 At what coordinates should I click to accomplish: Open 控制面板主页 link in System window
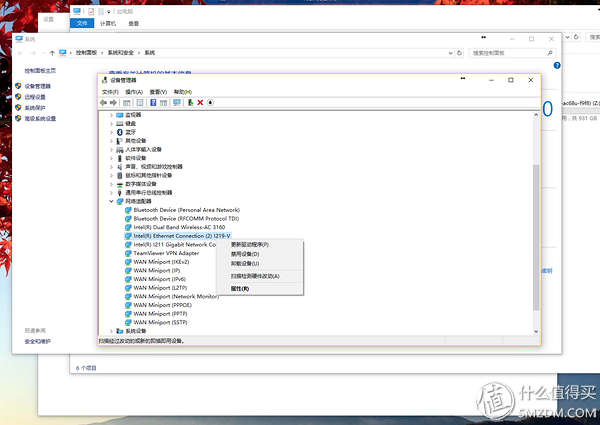coord(40,71)
